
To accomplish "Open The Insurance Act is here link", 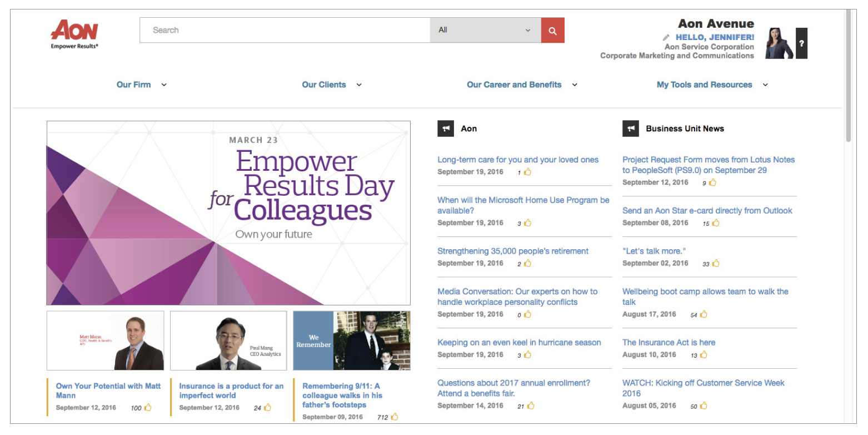I will 669,342.
